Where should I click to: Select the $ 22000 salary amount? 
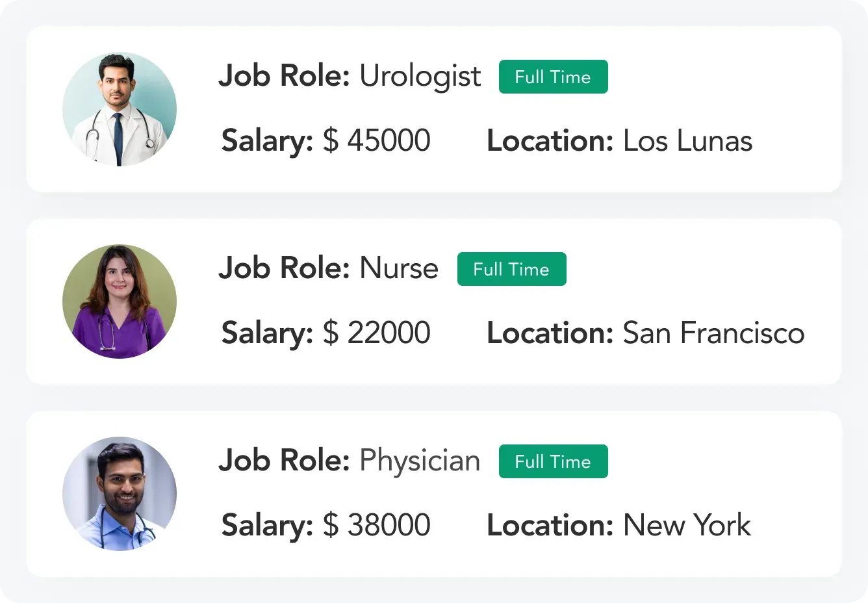coord(377,333)
